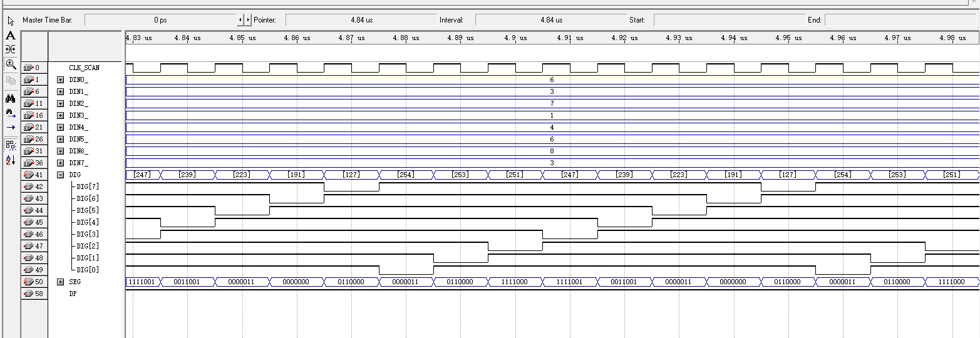Screen dimensions: 980x338
Task: Select the Waveform Editing tool
Action: pyautogui.click(x=11, y=49)
